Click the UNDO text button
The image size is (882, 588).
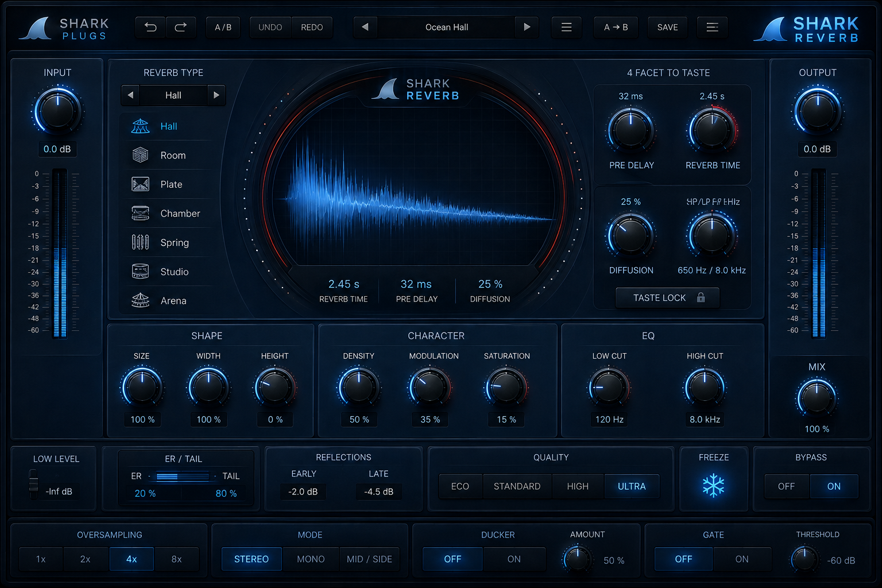coord(270,27)
